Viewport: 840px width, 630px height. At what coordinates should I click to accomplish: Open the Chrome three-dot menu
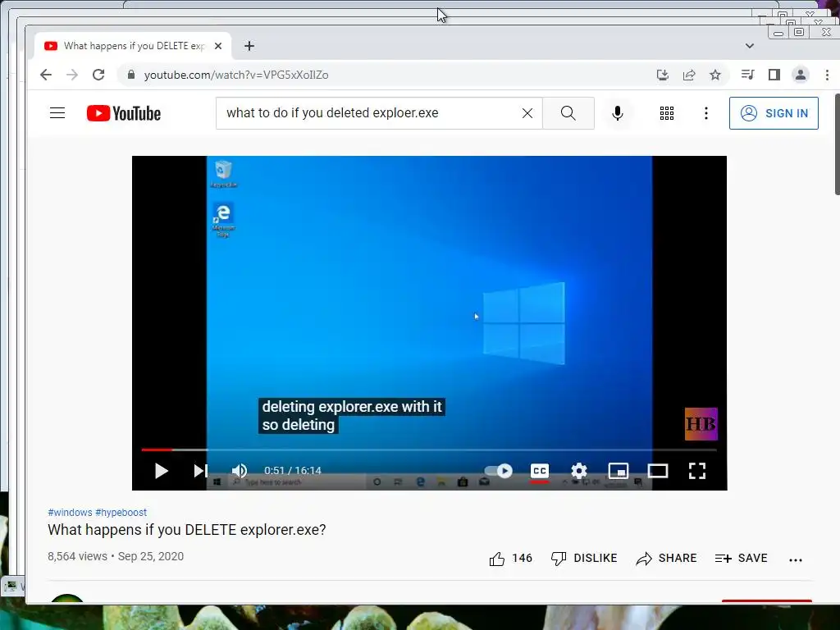(827, 75)
